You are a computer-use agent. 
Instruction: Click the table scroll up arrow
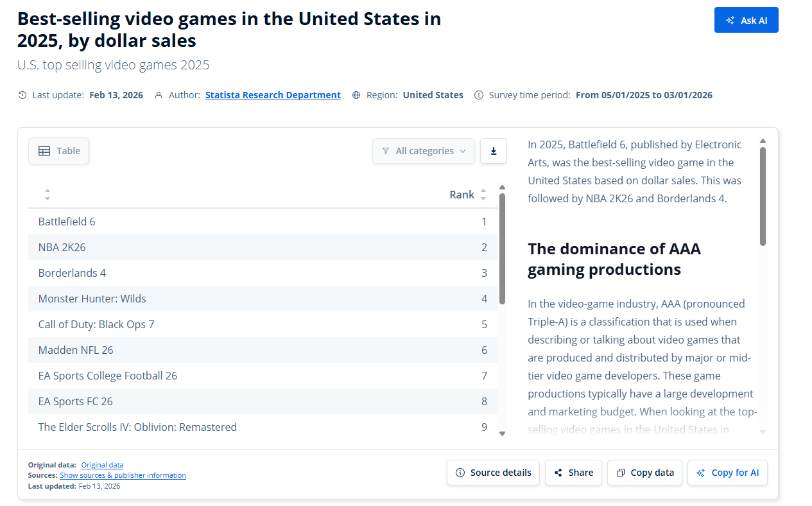[502, 188]
